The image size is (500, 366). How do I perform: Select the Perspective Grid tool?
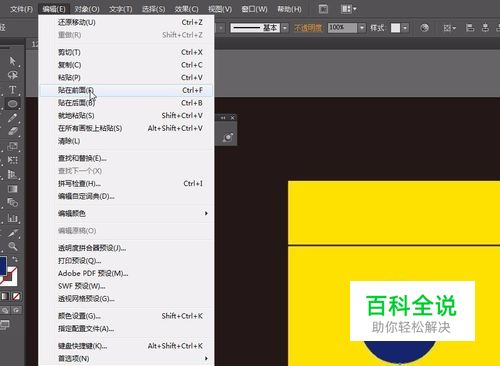tap(12, 174)
